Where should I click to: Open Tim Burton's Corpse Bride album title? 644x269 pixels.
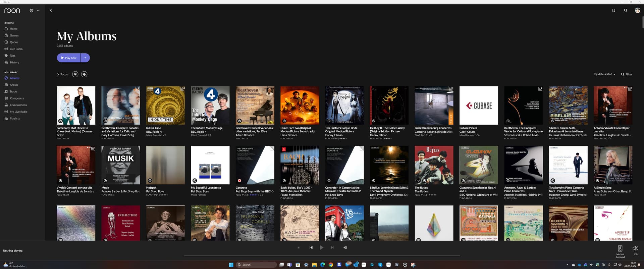coord(341,130)
